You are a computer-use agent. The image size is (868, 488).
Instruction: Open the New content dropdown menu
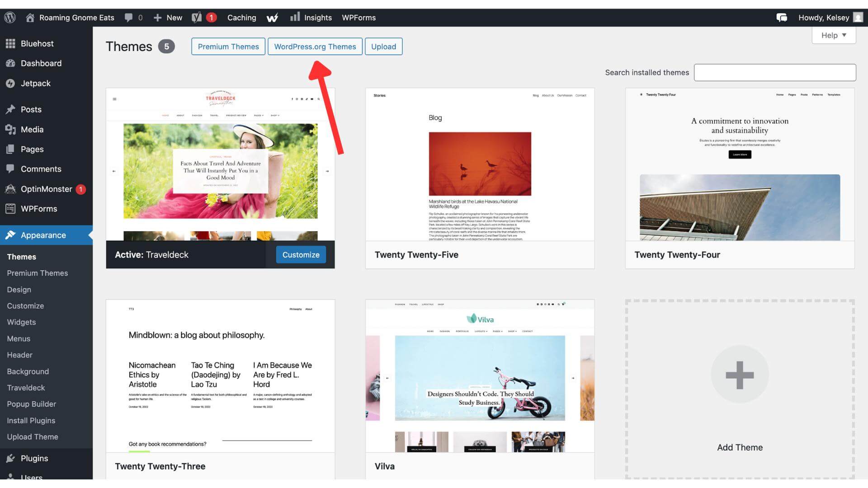tap(167, 17)
